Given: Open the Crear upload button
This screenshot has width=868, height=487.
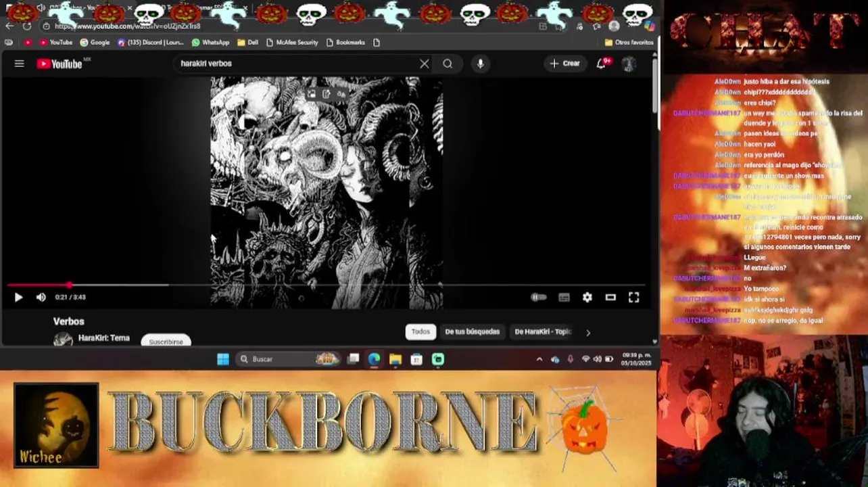Looking at the screenshot, I should (565, 64).
